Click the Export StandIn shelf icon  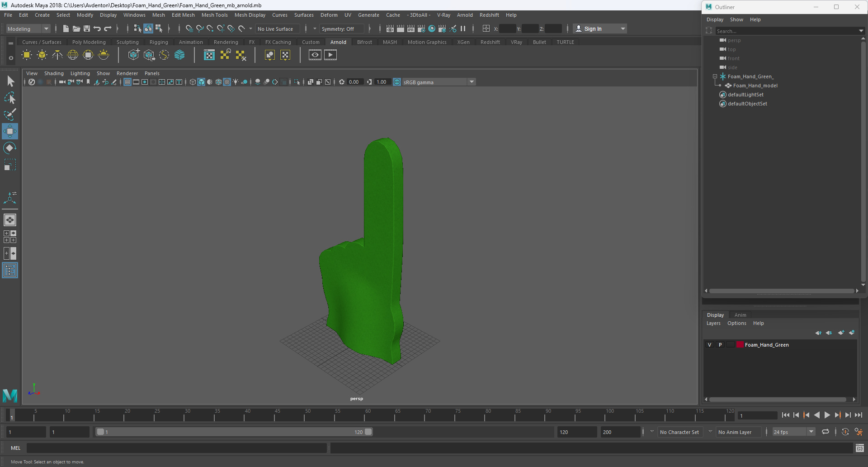tap(149, 55)
